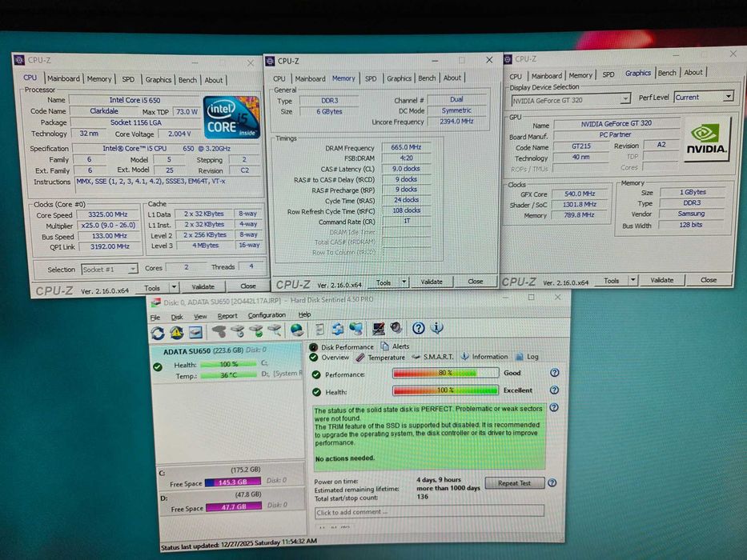Switch to Bench tab in Graphics CPU-Z window
Image resolution: width=747 pixels, height=560 pixels.
[x=667, y=73]
